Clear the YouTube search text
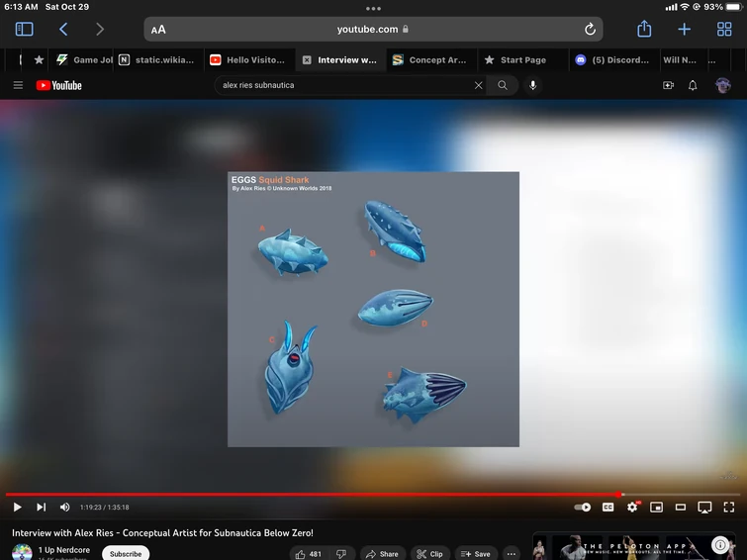 (x=478, y=85)
